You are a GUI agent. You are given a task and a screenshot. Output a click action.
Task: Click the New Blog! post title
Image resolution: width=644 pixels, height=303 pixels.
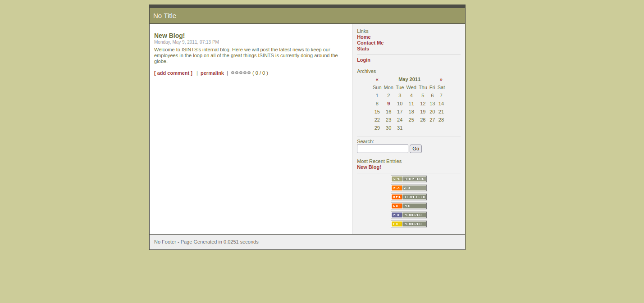[x=169, y=36]
